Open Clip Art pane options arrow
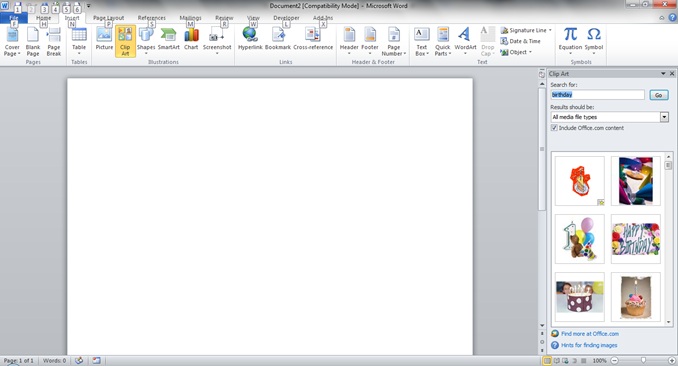This screenshot has height=366, width=678. [663, 74]
